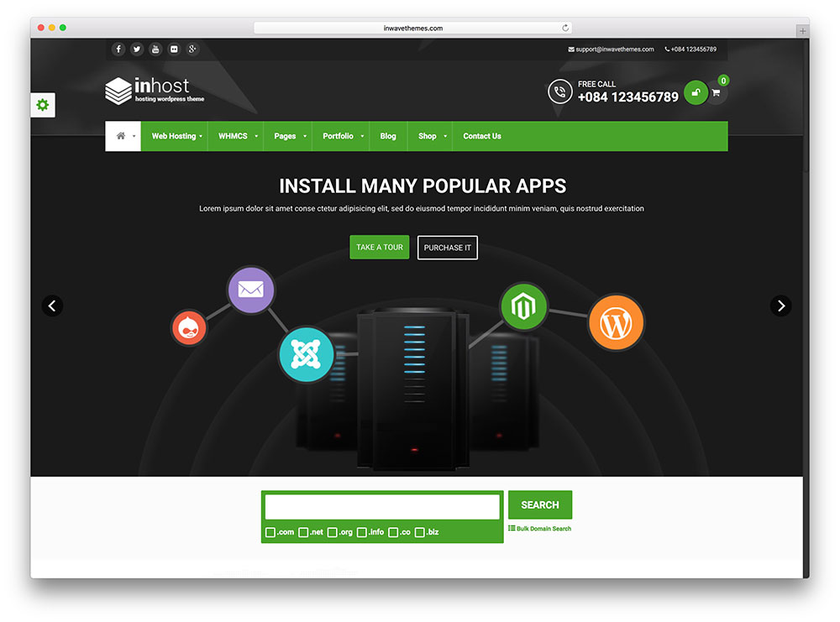
Task: Click the TAKE A TOUR button
Action: pyautogui.click(x=380, y=248)
